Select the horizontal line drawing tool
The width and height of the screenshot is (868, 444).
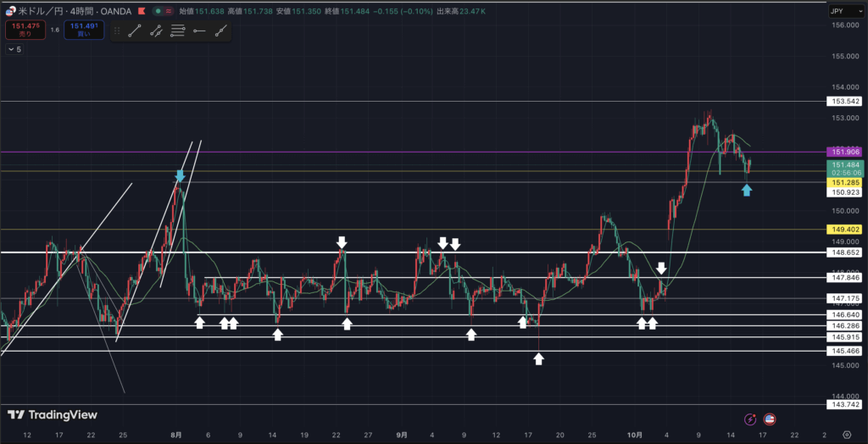click(199, 31)
